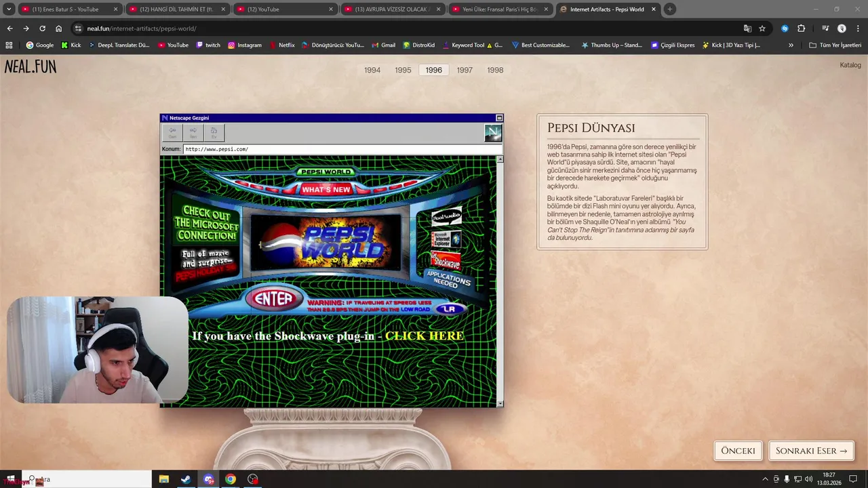
Task: Select year 1995
Action: [403, 70]
